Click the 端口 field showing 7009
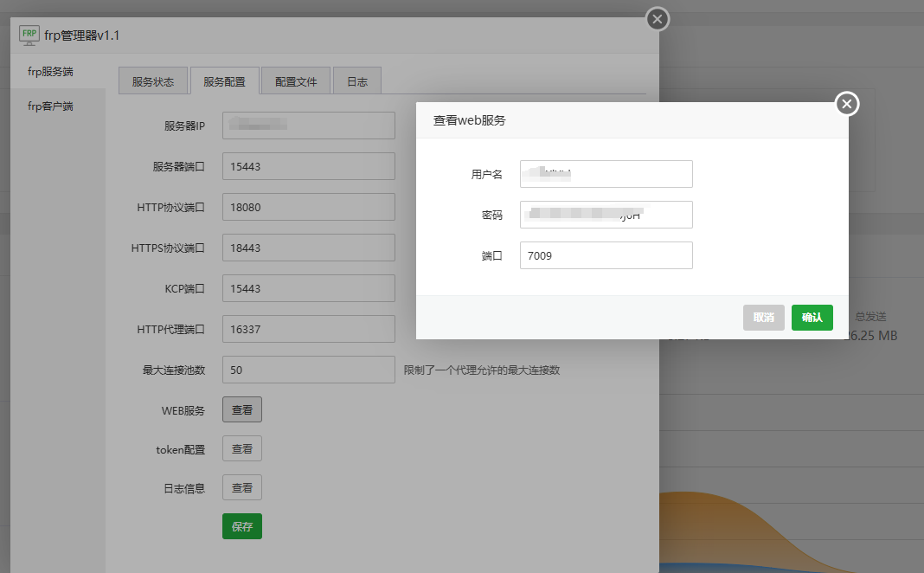Image resolution: width=924 pixels, height=573 pixels. [606, 255]
